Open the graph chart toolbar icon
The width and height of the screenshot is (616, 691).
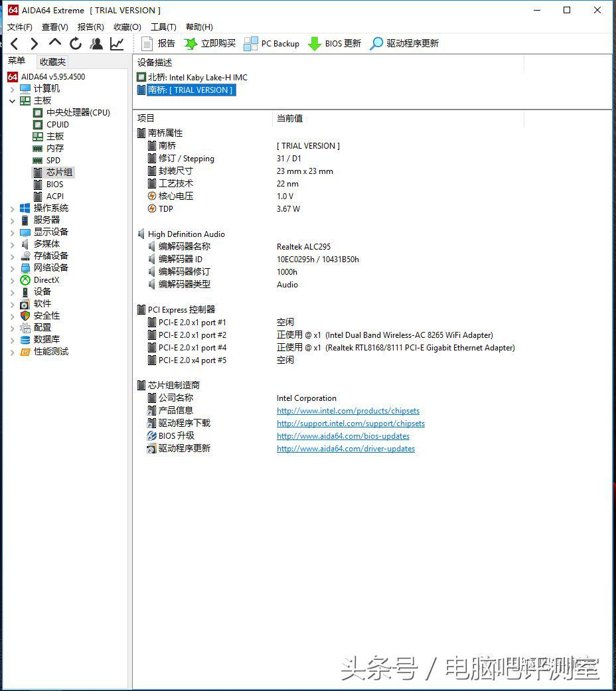point(117,44)
